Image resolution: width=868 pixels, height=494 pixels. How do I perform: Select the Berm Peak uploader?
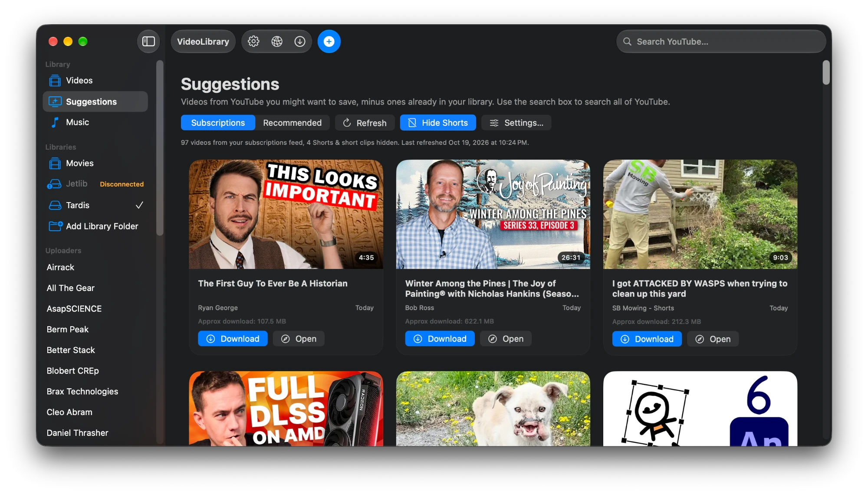click(67, 330)
